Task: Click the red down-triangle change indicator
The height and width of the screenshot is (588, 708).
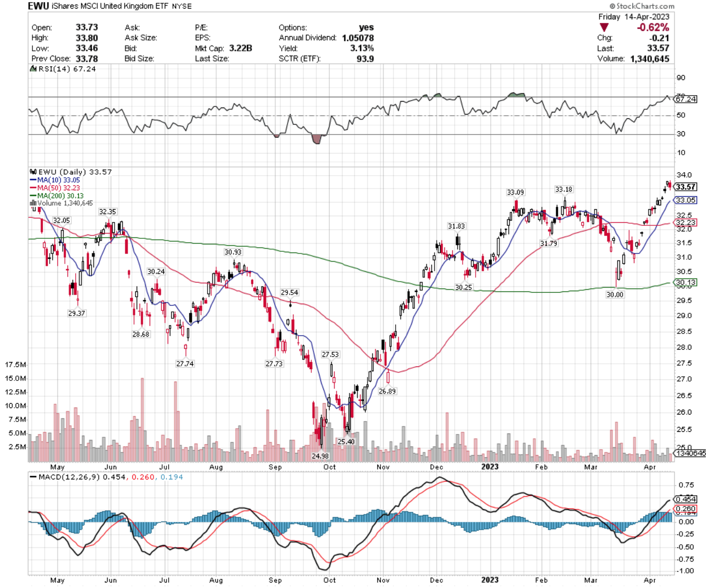Action: (604, 28)
